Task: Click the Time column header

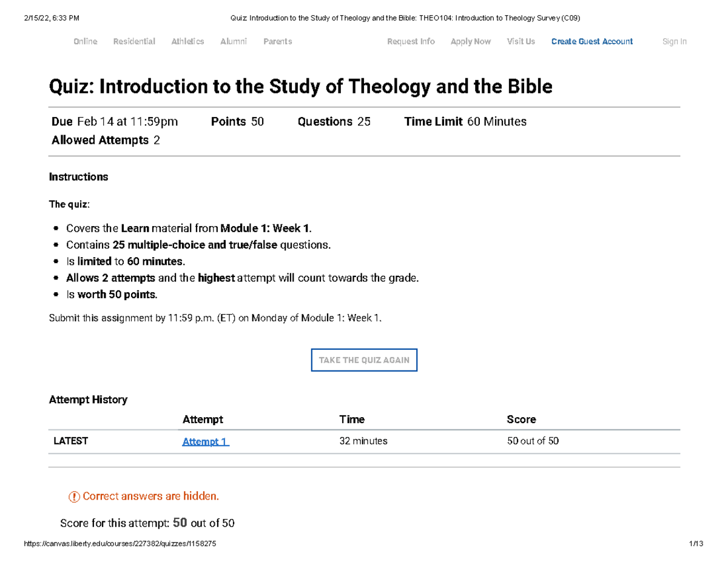Action: click(352, 419)
